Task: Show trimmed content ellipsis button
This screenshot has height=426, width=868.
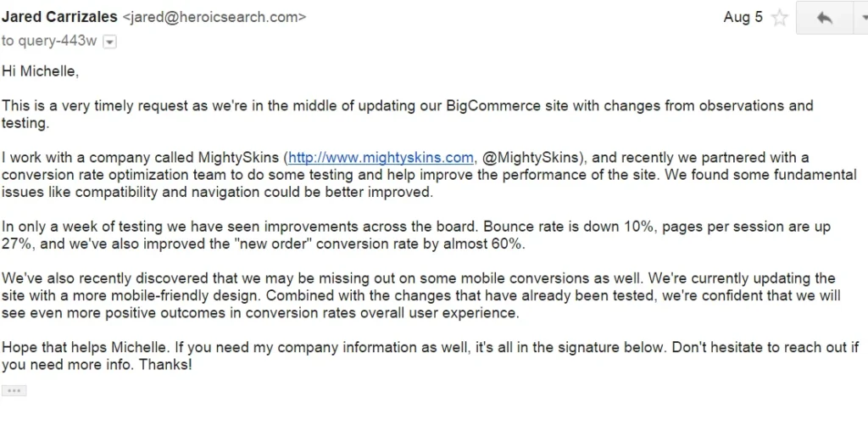Action: (14, 390)
